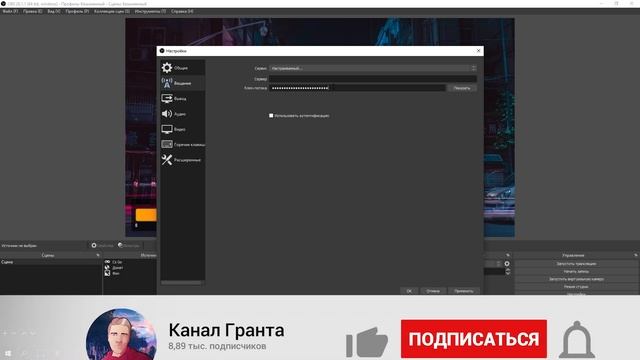Click Запустить виртуальную камеру button

point(576,279)
